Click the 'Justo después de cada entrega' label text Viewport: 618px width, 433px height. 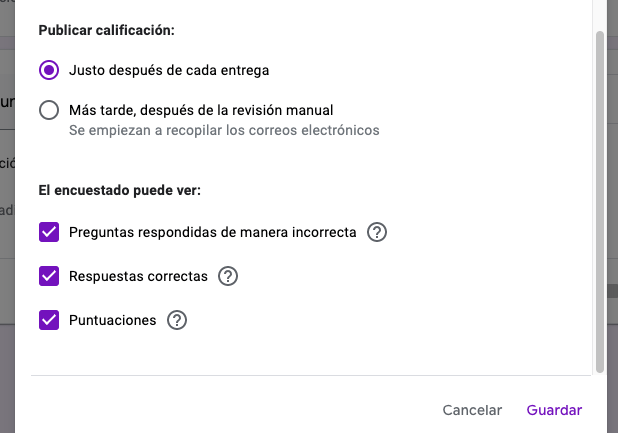click(169, 71)
